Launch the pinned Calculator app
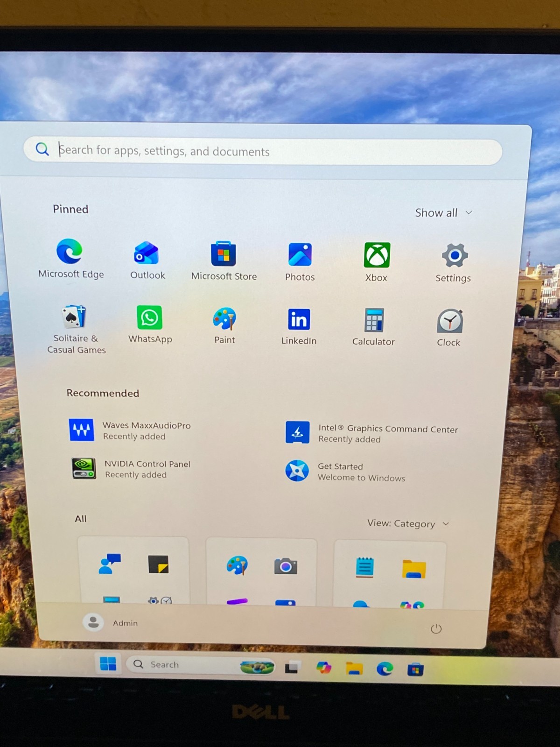The image size is (560, 747). [x=374, y=327]
